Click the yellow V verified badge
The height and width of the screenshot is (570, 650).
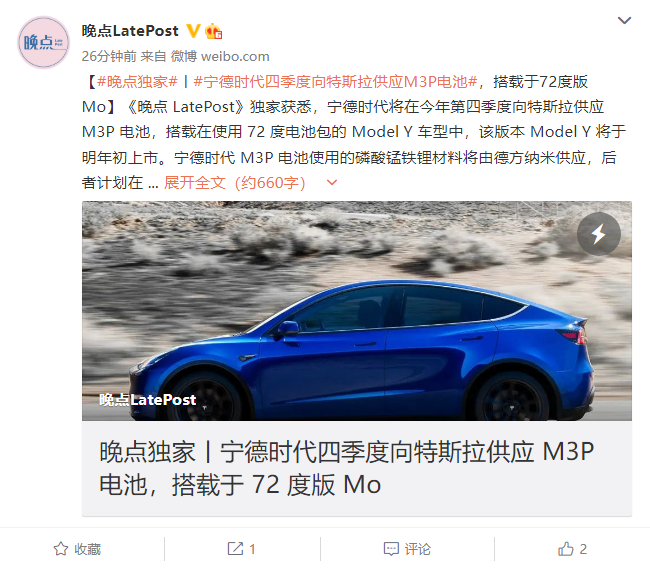[x=193, y=31]
